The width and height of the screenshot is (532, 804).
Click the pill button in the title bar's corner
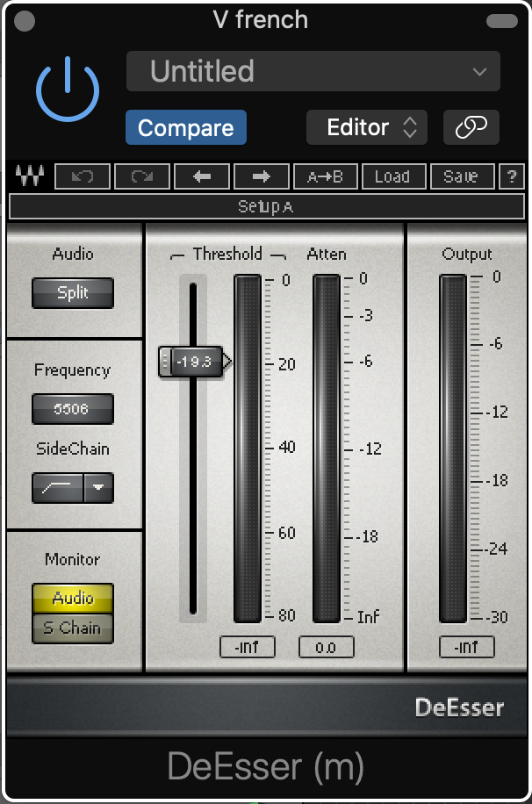502,21
